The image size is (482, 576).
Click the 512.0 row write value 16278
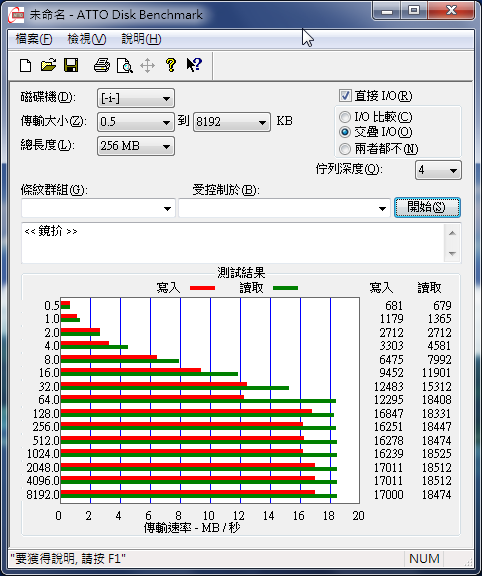[388, 440]
